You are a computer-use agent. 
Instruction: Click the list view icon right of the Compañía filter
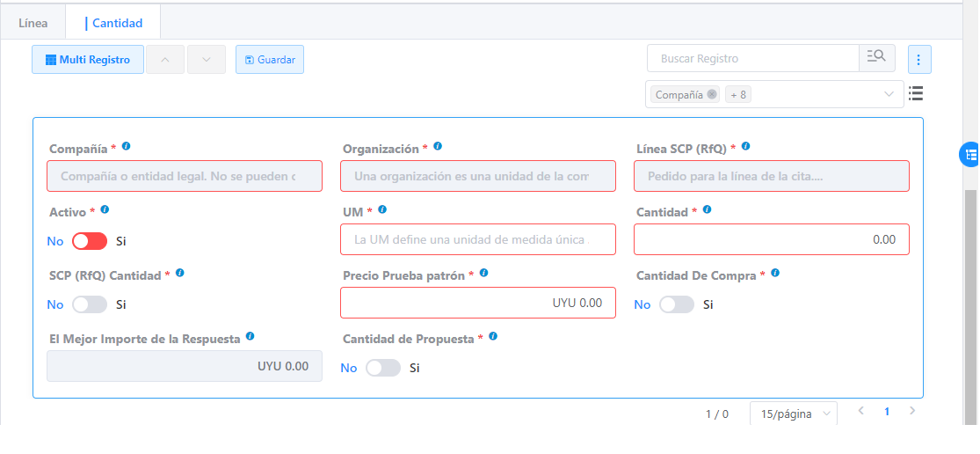tap(915, 93)
